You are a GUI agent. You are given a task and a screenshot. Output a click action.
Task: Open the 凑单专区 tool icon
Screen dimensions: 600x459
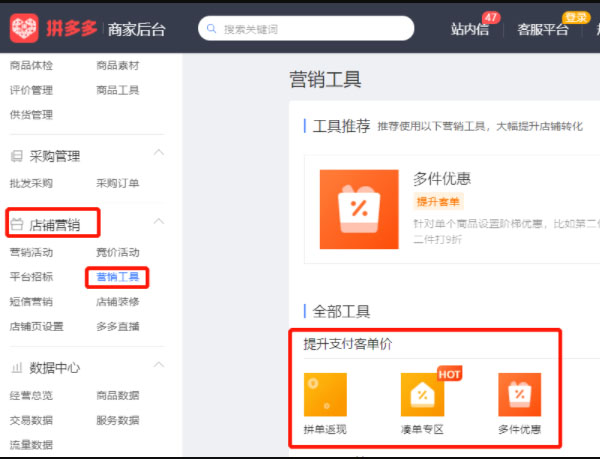click(422, 394)
